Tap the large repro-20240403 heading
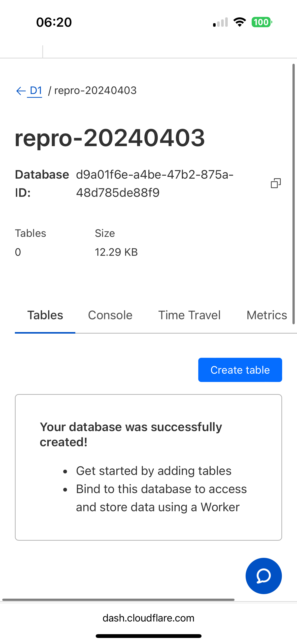Screen dimensions: 297x644 click(110, 138)
